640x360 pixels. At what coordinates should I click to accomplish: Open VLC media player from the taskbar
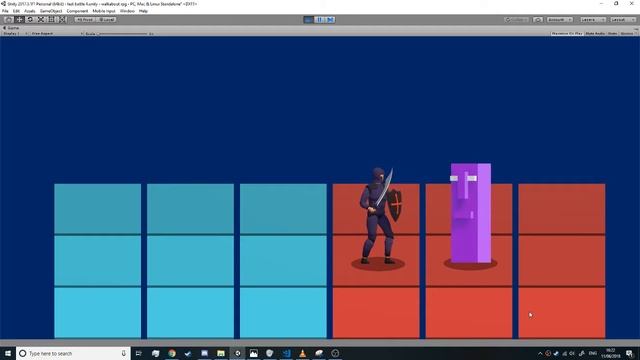point(302,353)
